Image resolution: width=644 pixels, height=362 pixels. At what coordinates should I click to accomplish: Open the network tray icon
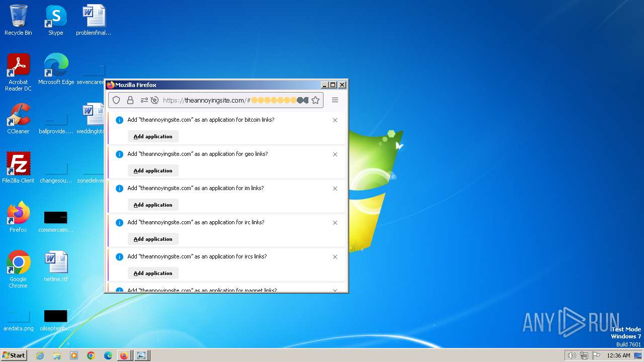coord(584,355)
